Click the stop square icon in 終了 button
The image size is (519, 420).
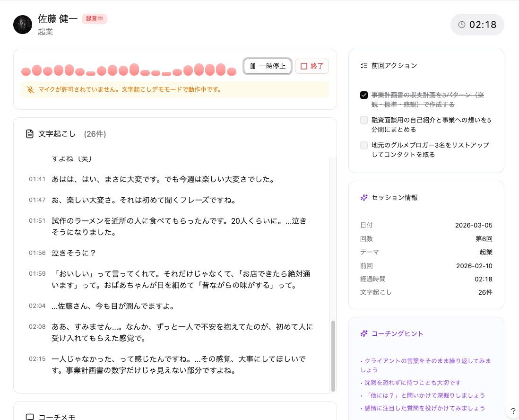pyautogui.click(x=303, y=66)
